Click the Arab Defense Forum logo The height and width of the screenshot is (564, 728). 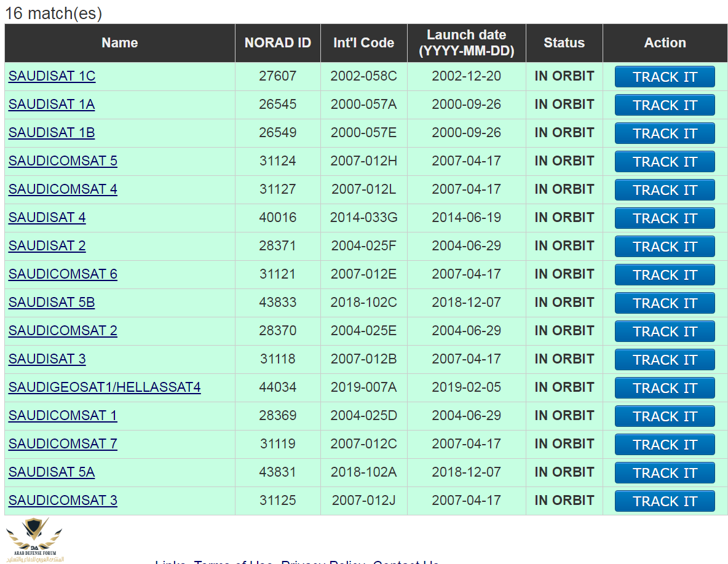coord(35,540)
